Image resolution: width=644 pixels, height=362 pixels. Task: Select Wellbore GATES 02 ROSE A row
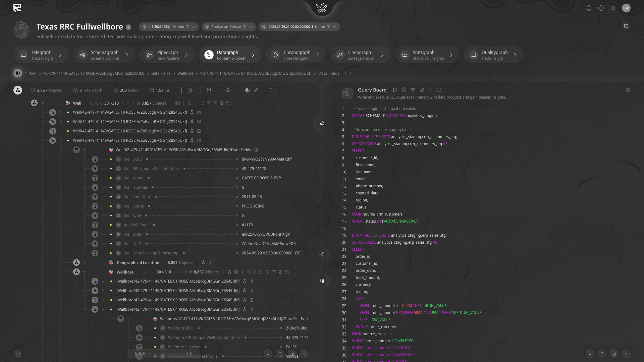[178, 291]
